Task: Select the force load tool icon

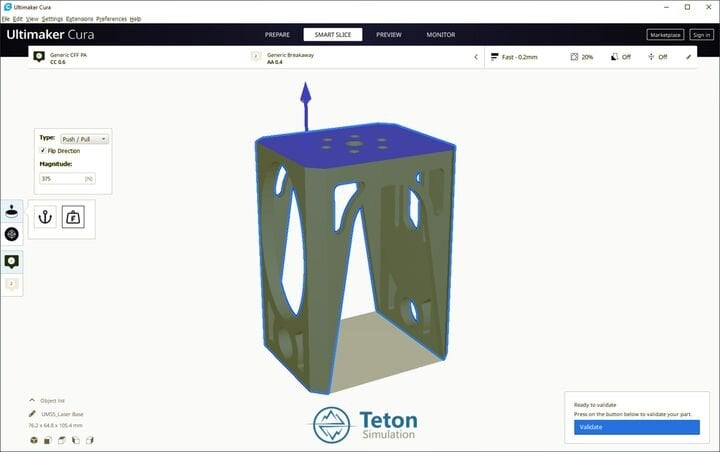Action: [73, 217]
